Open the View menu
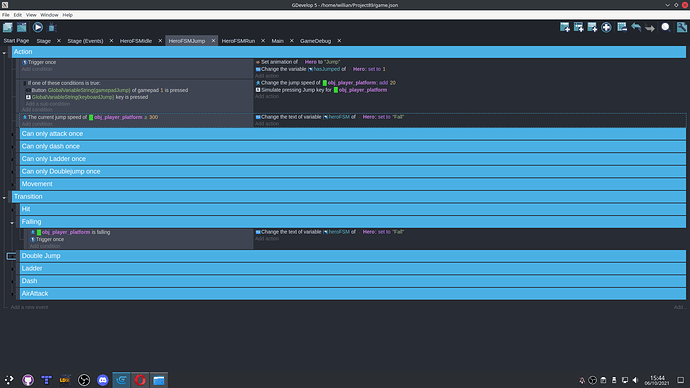Viewport: 690px width, 388px height. [x=31, y=15]
